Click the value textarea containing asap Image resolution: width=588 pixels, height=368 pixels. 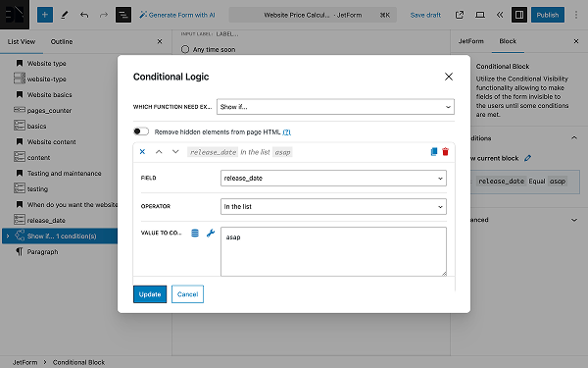point(333,251)
